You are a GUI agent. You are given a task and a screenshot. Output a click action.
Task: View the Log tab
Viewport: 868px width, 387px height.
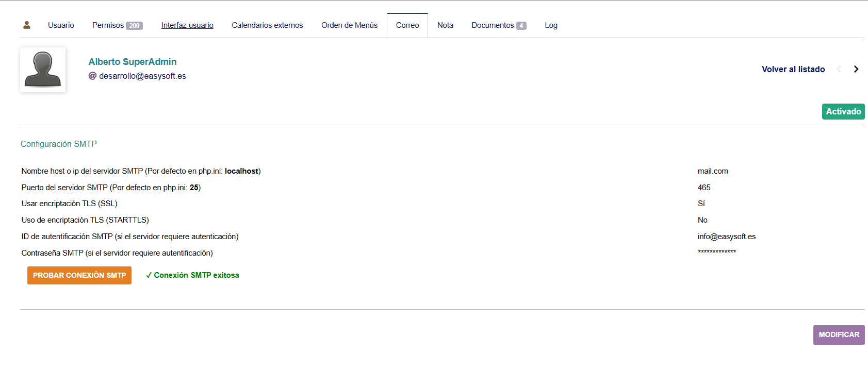click(551, 25)
